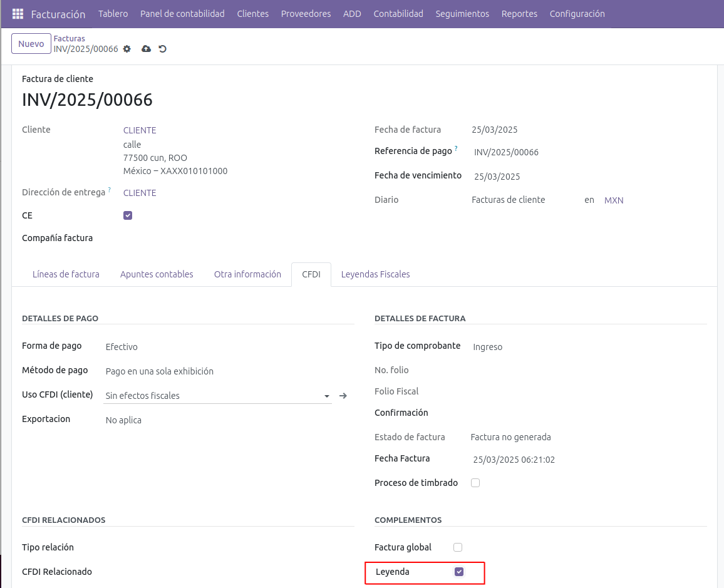Enable the Proceso de timbrado checkbox

point(475,483)
